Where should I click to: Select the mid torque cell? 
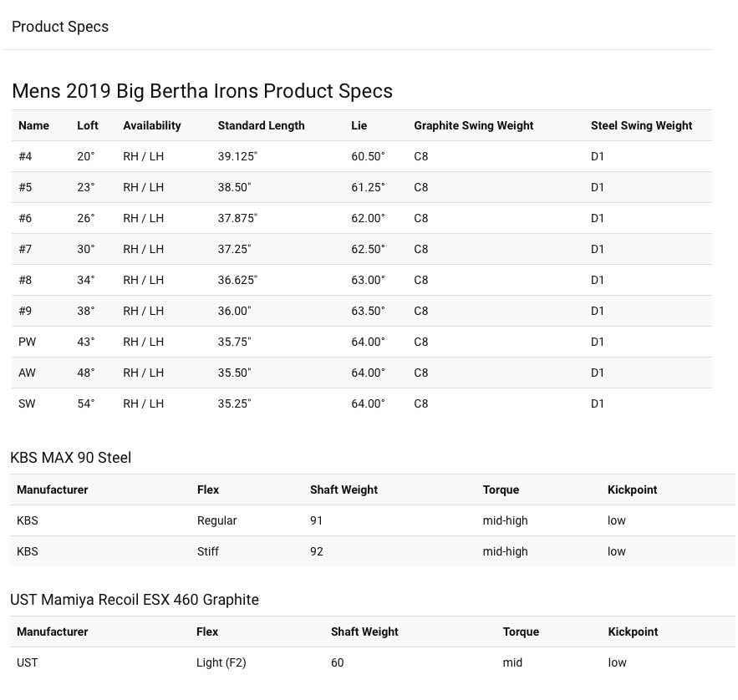click(x=512, y=663)
